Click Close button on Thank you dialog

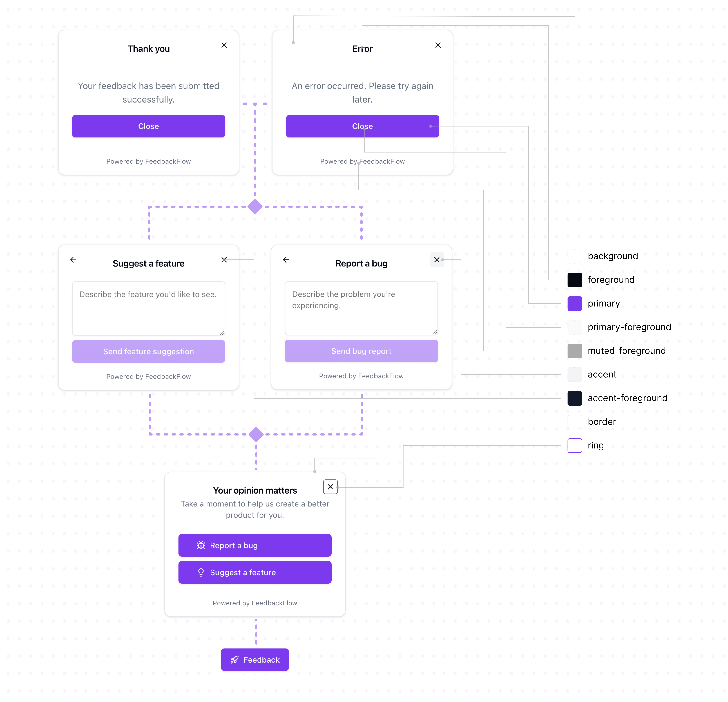point(148,125)
